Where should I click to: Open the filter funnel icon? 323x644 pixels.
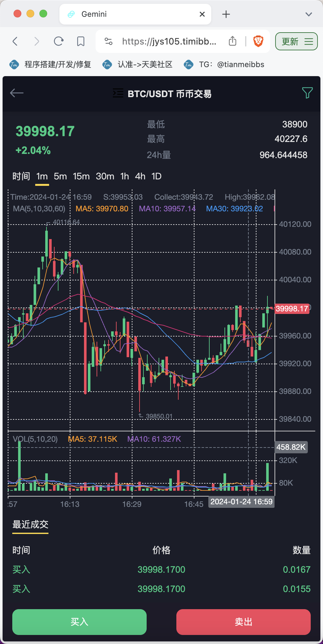tap(307, 93)
